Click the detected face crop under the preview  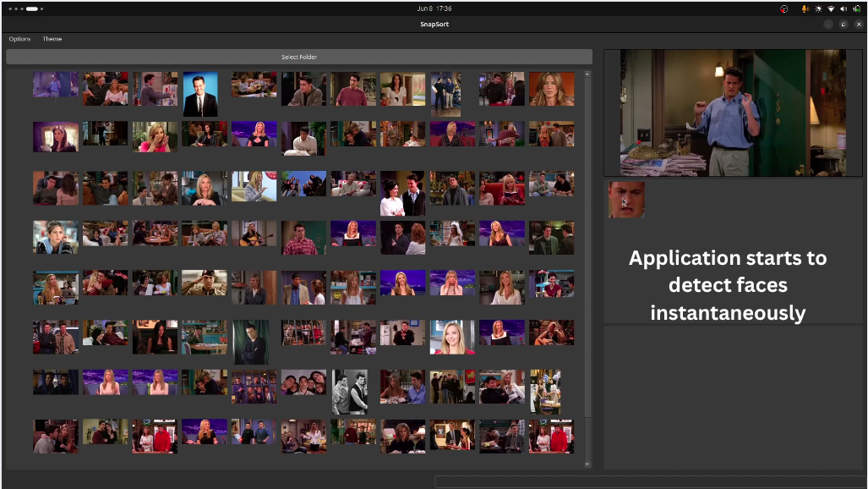pyautogui.click(x=626, y=200)
